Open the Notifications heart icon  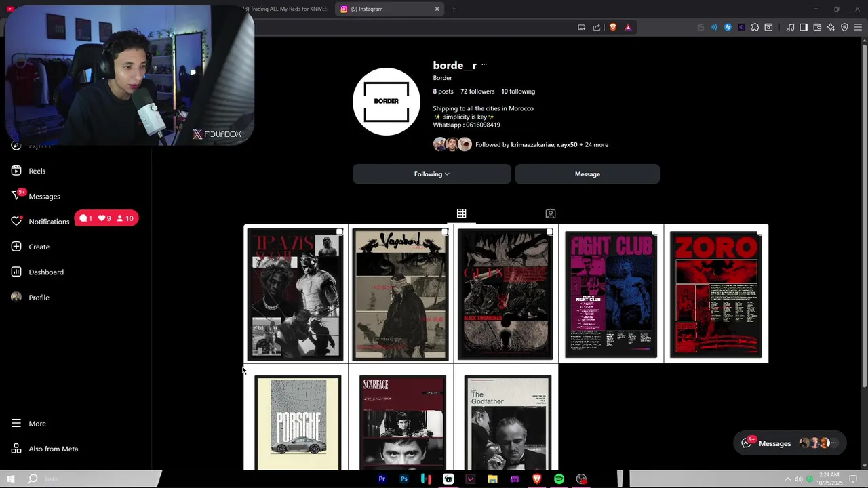pyautogui.click(x=16, y=222)
